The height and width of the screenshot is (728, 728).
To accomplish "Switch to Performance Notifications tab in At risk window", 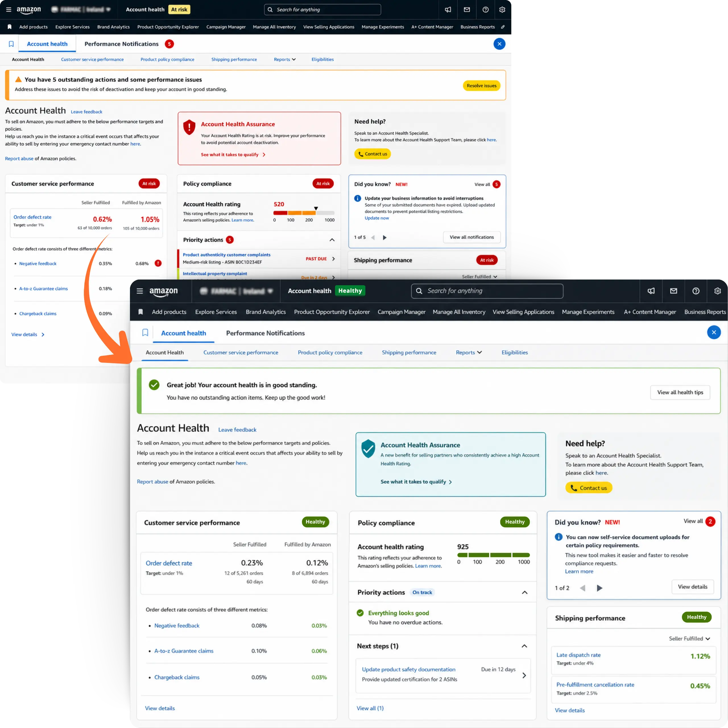I will tap(121, 44).
